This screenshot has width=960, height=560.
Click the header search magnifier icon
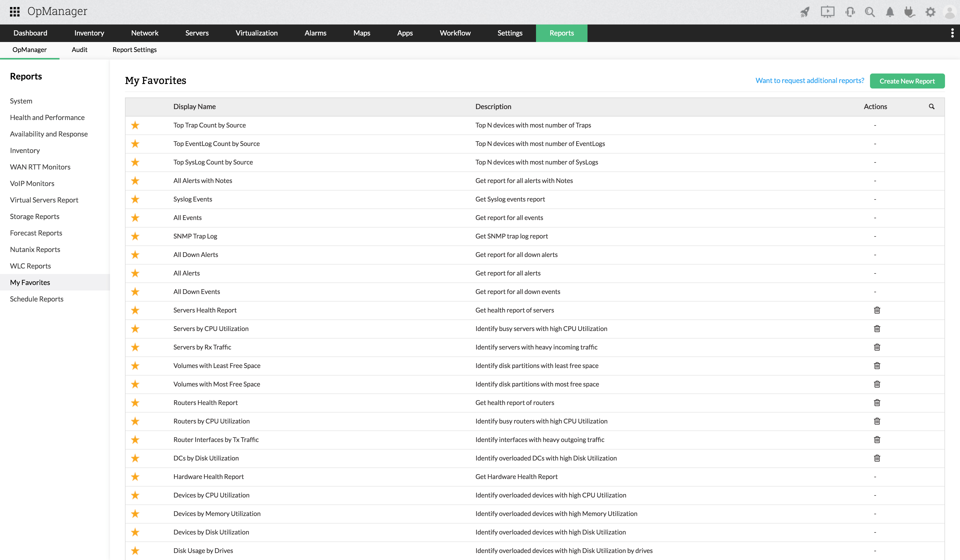coord(870,12)
